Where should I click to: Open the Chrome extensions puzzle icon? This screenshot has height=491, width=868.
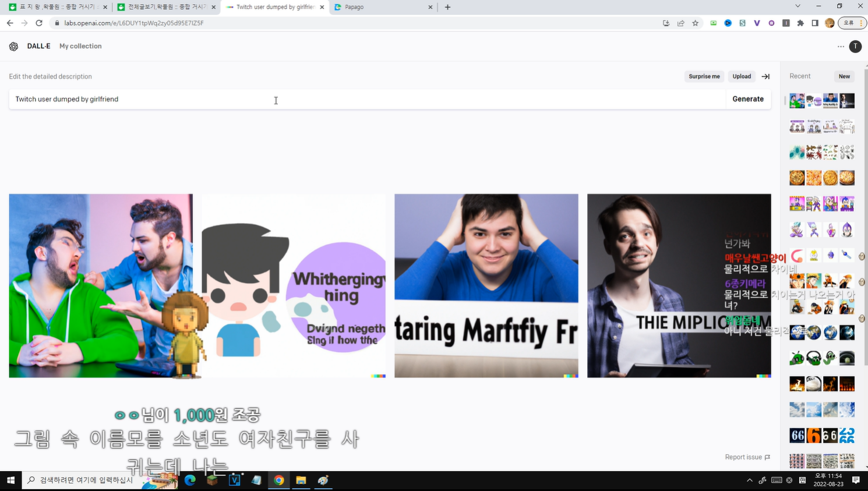[x=800, y=23]
